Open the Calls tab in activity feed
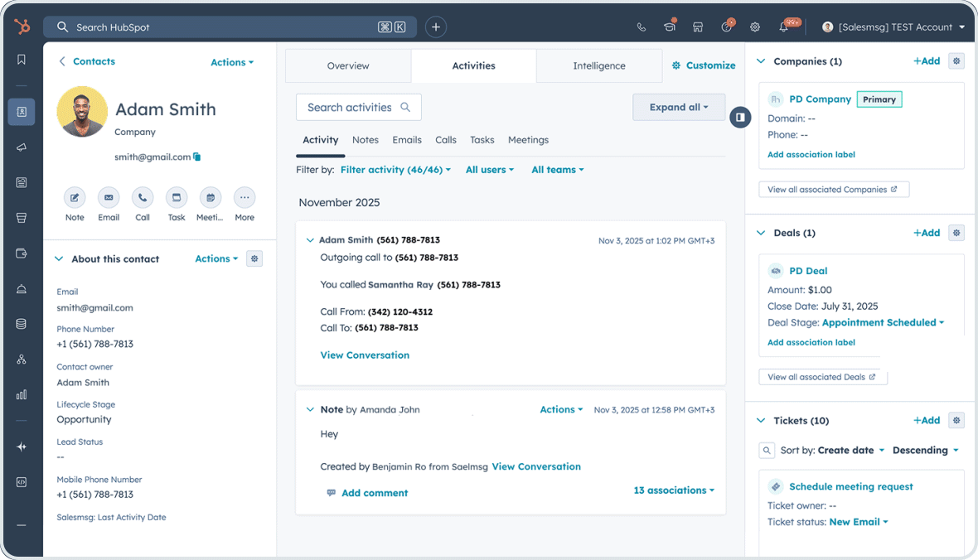 click(x=445, y=140)
